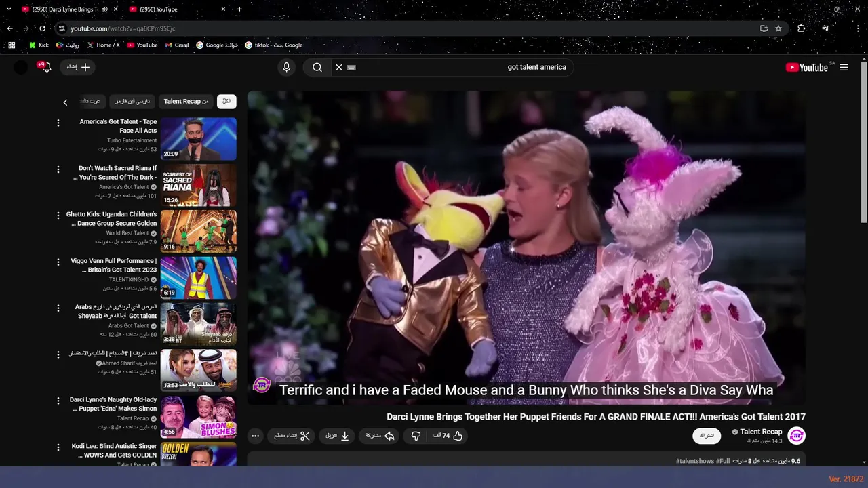Open the #talentshows hashtag link
868x488 pixels.
click(x=695, y=461)
